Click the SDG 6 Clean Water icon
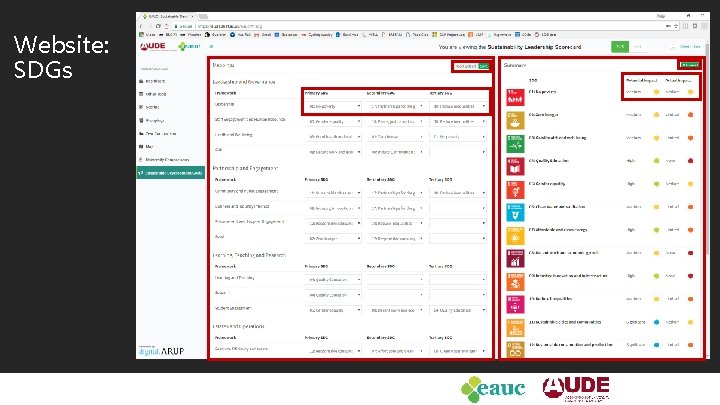The image size is (720, 405). point(515,212)
